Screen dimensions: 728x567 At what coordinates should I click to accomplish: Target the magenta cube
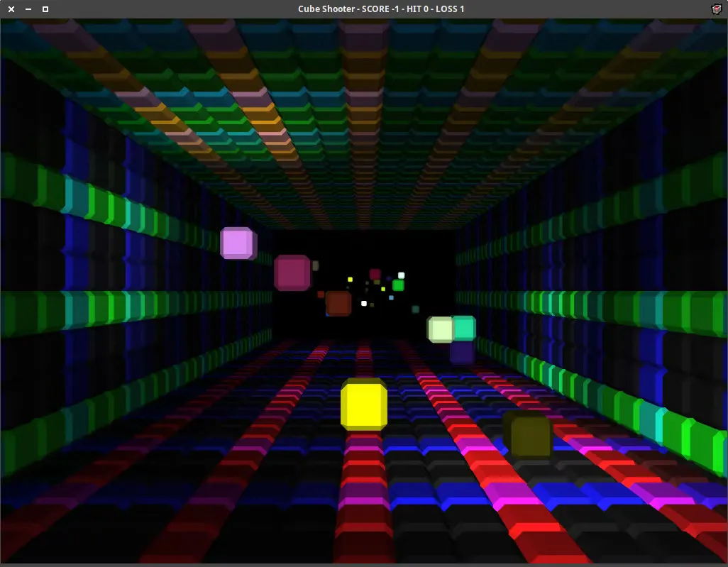point(292,273)
